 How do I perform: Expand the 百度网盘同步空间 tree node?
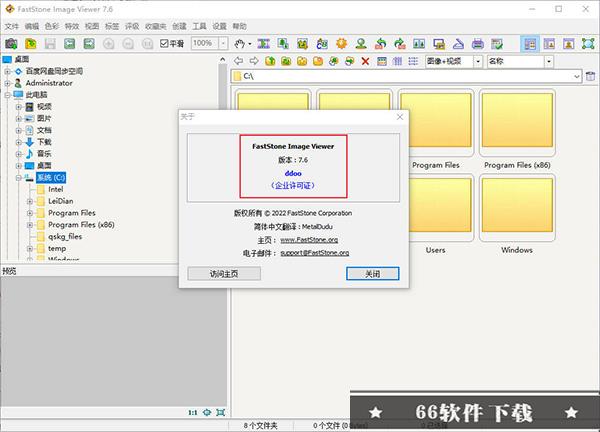(x=8, y=71)
